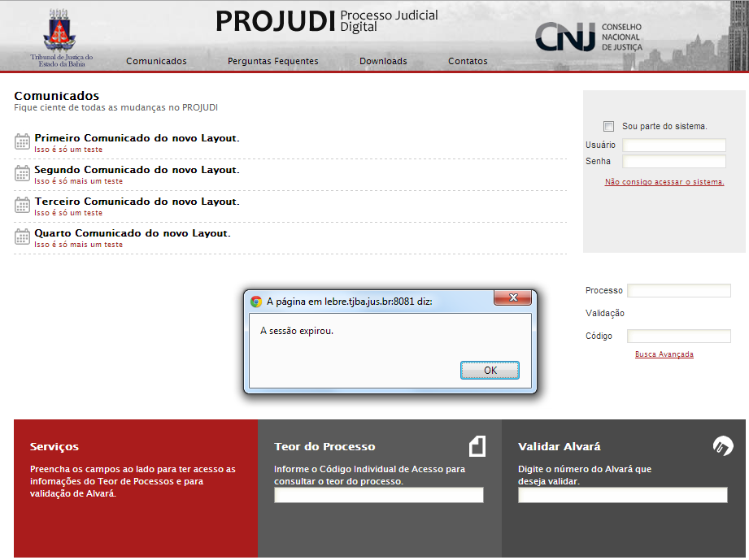
Task: Click the Senha label
Action: pos(598,162)
